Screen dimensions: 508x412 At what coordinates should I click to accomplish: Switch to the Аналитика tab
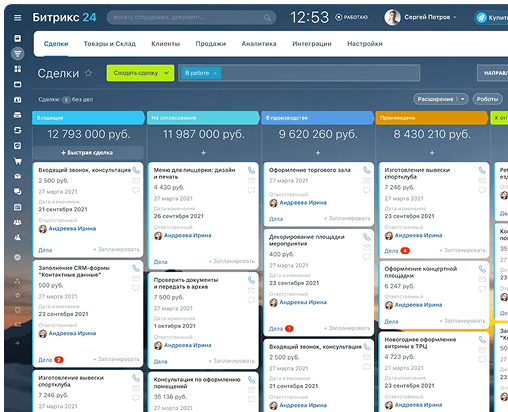(259, 44)
